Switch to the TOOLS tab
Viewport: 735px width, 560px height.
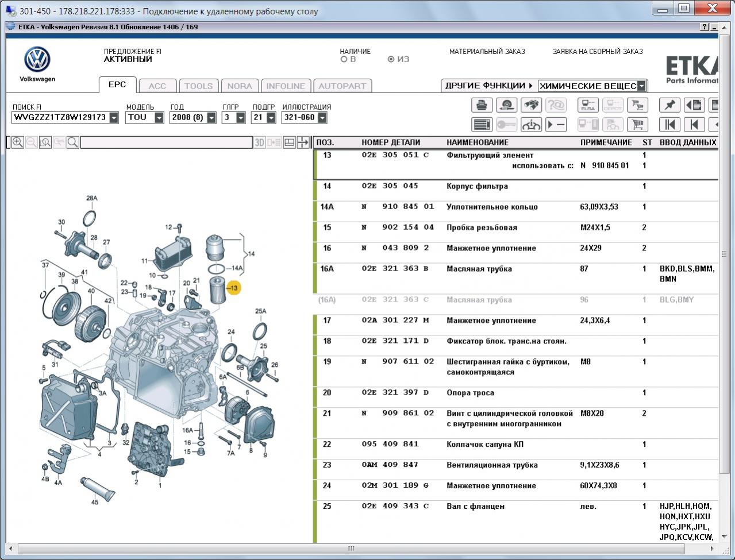click(198, 86)
